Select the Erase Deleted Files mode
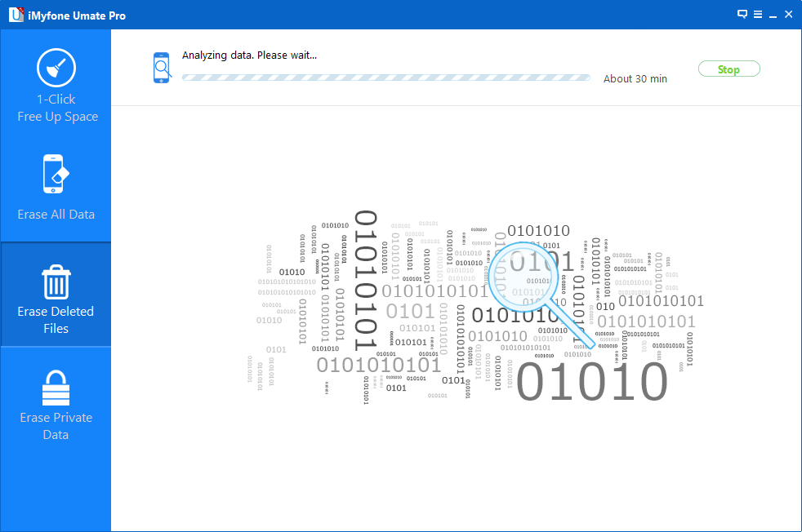Image resolution: width=802 pixels, height=532 pixels. [56, 295]
